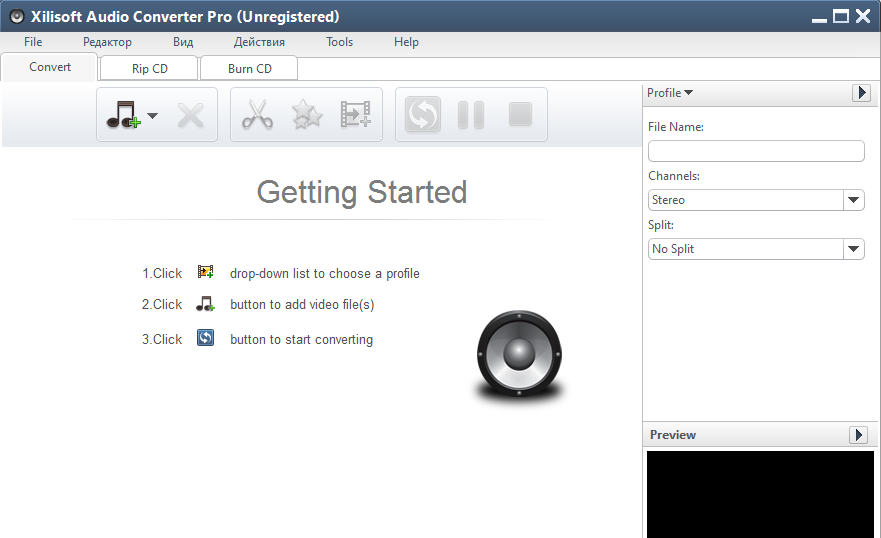Click the Add Profile film icon in toolbar
The width and height of the screenshot is (881, 538).
pyautogui.click(x=356, y=115)
